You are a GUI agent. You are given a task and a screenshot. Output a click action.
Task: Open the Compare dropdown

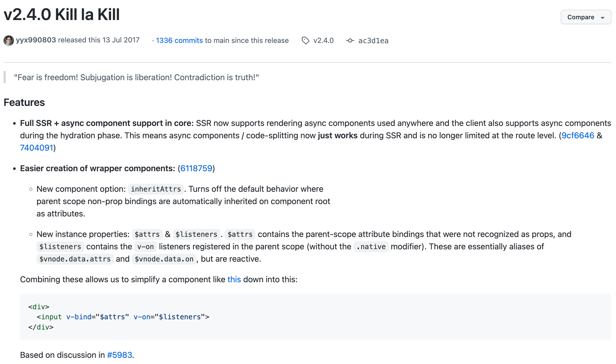click(x=581, y=17)
